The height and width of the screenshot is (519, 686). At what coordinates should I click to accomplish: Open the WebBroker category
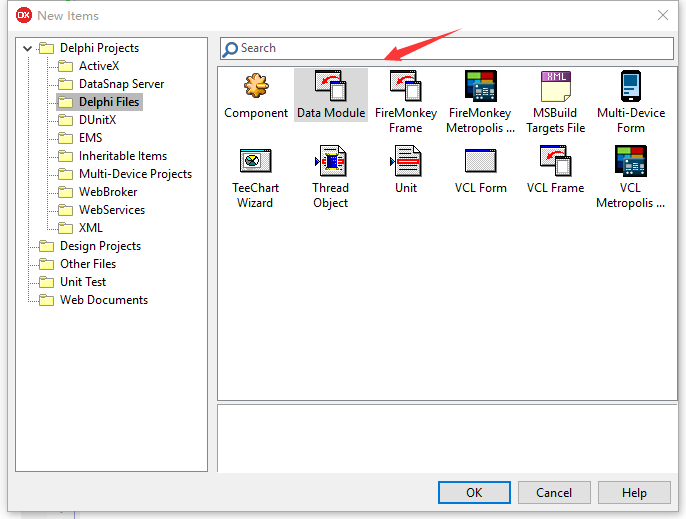click(x=108, y=192)
